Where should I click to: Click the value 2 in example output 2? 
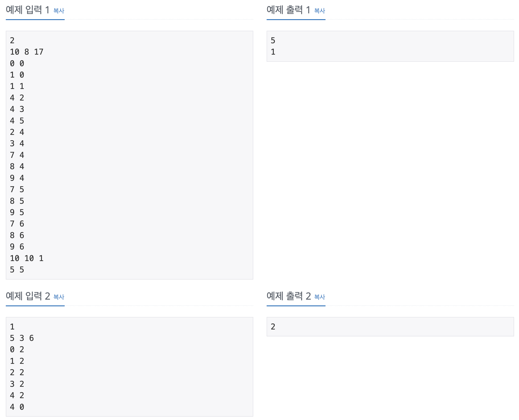tap(273, 327)
